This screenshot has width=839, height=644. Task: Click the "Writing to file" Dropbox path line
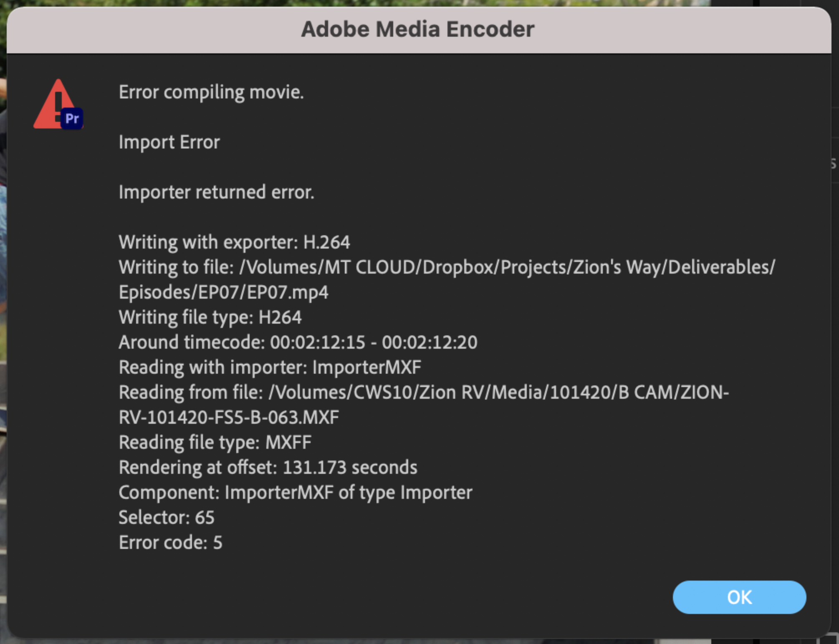tap(447, 267)
